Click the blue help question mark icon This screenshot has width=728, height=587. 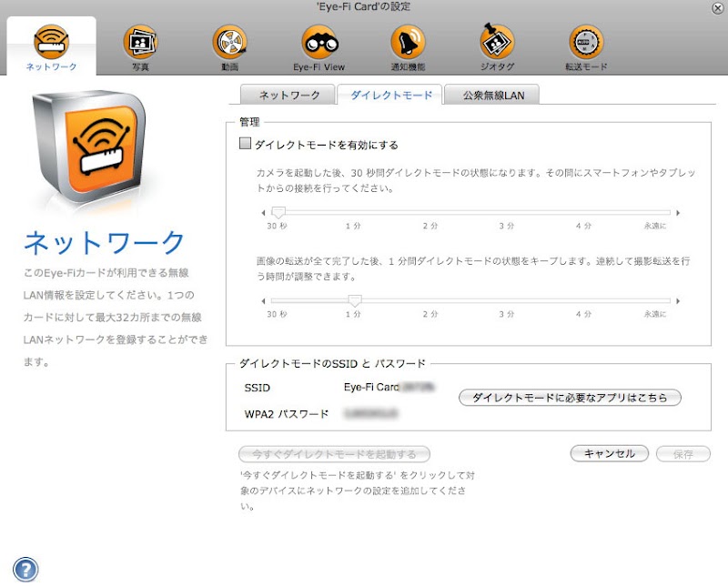pos(25,570)
